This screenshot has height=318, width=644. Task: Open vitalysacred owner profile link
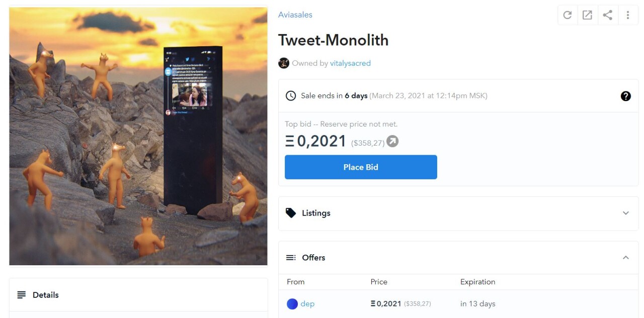(x=350, y=63)
